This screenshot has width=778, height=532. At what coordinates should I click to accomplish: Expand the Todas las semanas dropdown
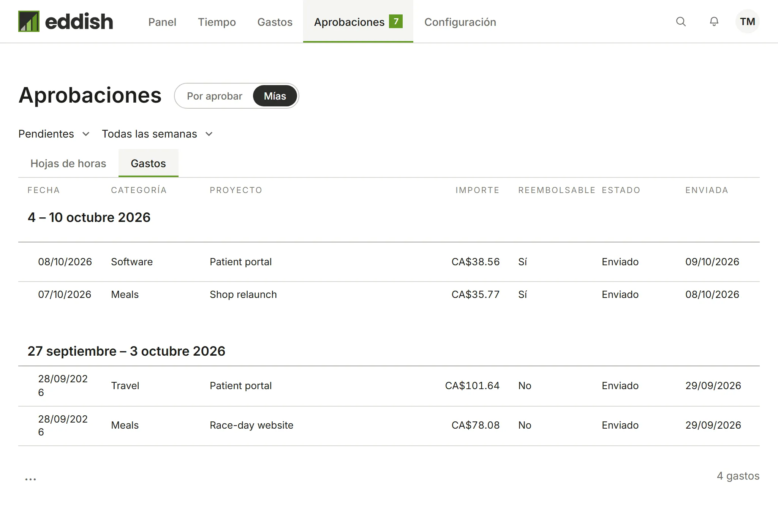157,134
